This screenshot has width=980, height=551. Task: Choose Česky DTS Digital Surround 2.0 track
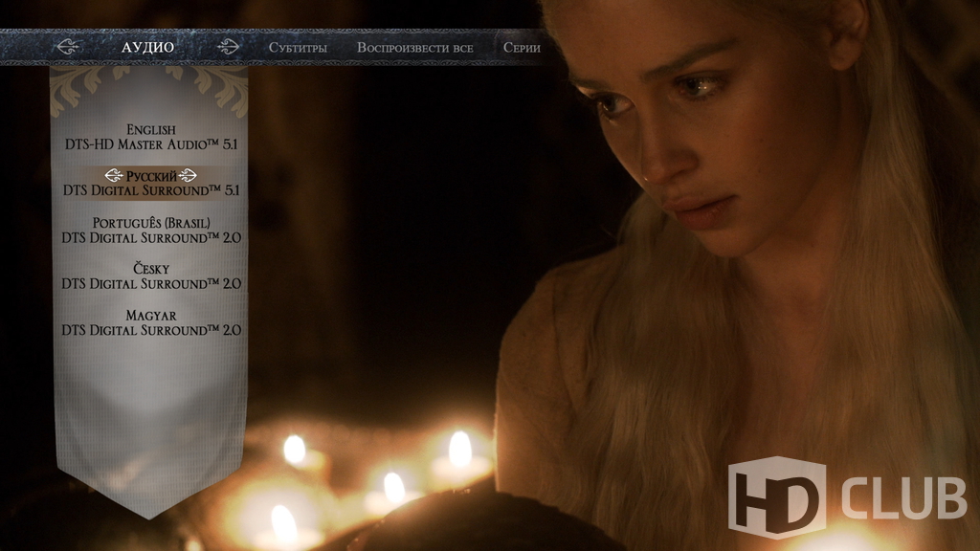pyautogui.click(x=151, y=276)
